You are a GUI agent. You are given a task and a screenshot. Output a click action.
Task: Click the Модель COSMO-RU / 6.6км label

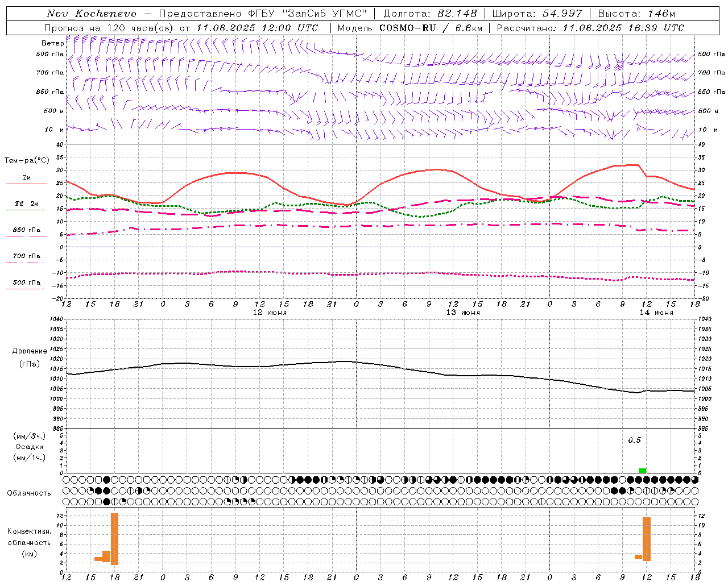pos(409,28)
